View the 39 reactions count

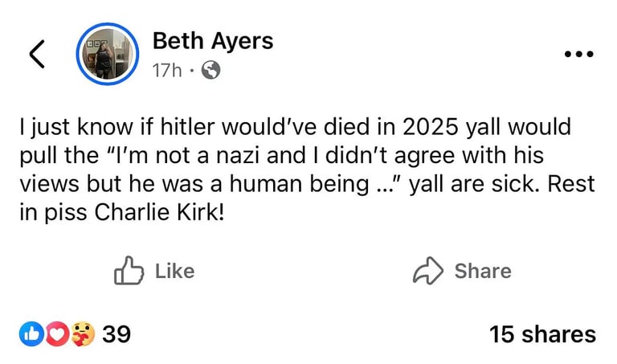(116, 333)
